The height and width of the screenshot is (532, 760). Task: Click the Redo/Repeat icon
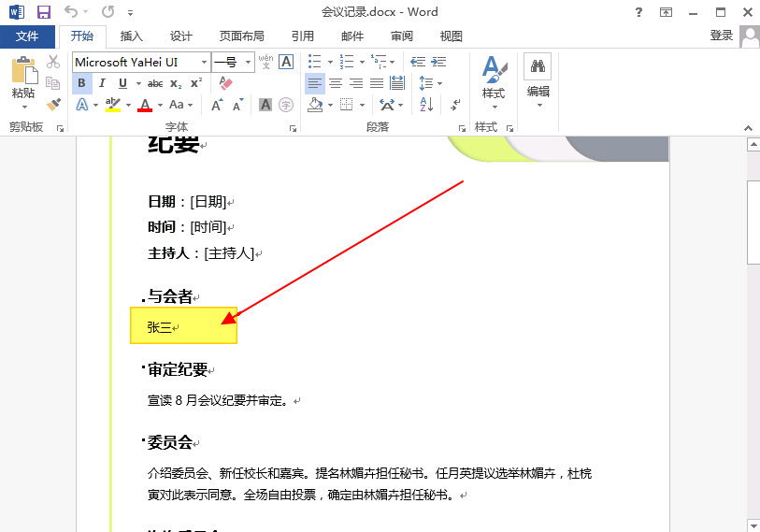pyautogui.click(x=108, y=11)
